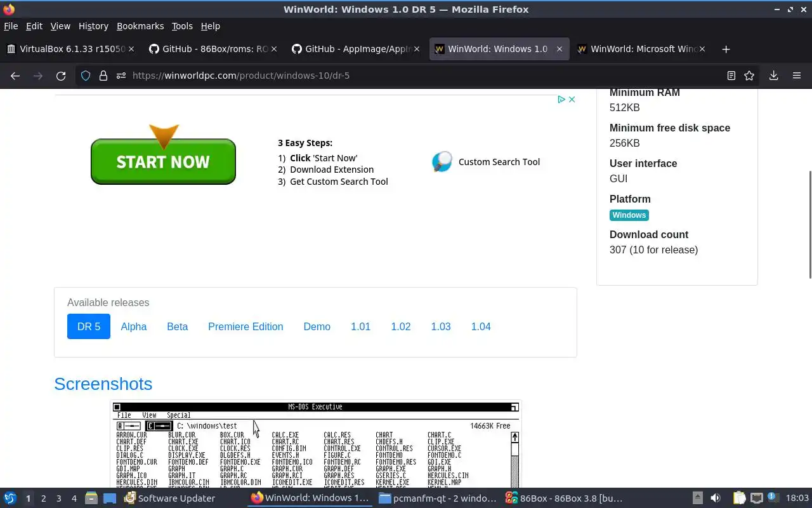Image resolution: width=812 pixels, height=508 pixels.
Task: Expand the hidden tray items arrow
Action: tap(698, 498)
